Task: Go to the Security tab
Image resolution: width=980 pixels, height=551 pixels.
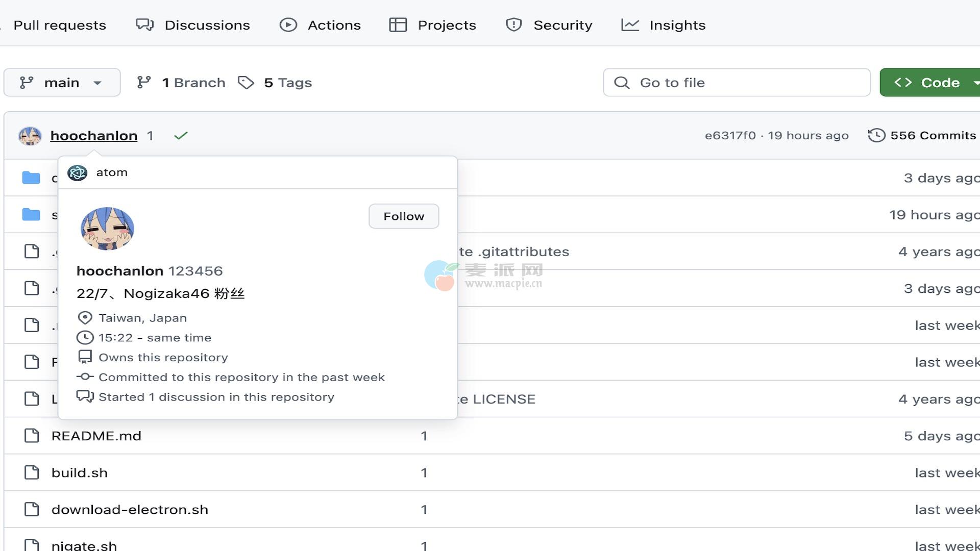Action: 549,25
